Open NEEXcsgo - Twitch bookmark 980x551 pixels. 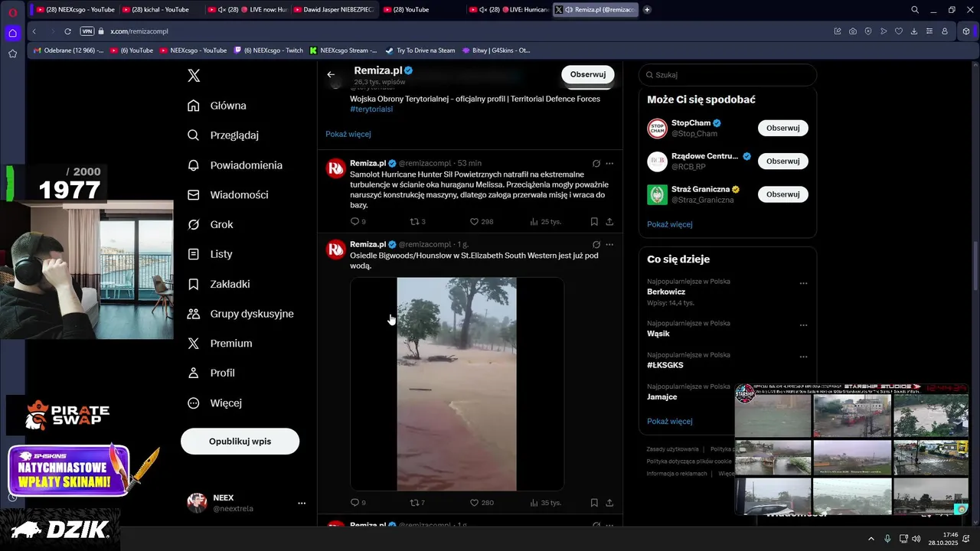(x=268, y=51)
